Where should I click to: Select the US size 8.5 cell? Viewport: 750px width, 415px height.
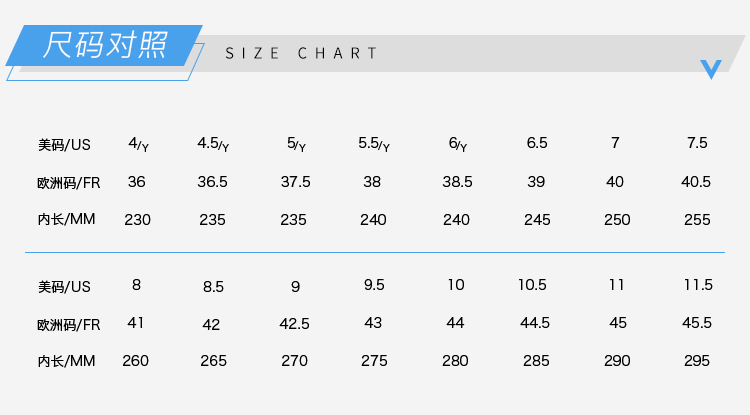pyautogui.click(x=213, y=287)
